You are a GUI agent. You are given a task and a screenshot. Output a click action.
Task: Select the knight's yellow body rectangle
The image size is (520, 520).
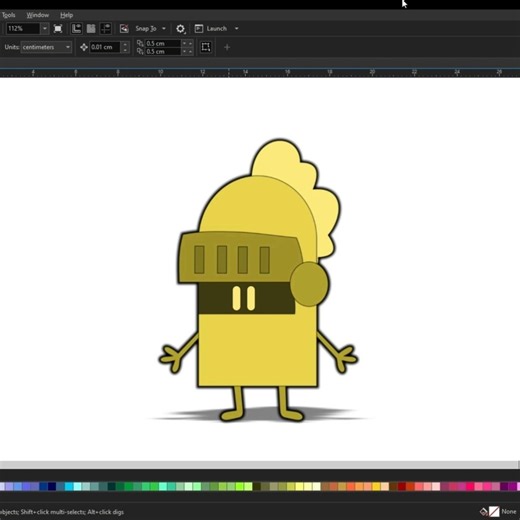pos(257,350)
